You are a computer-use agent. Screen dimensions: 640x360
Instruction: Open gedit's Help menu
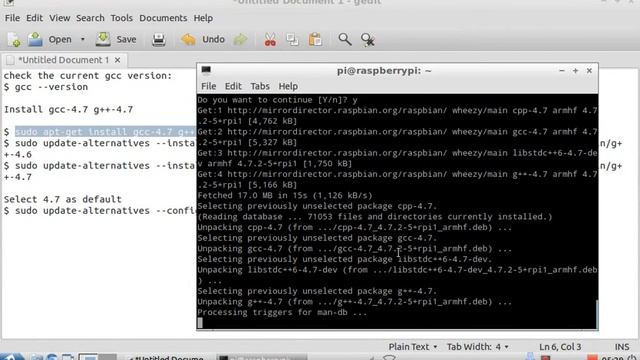[x=203, y=18]
